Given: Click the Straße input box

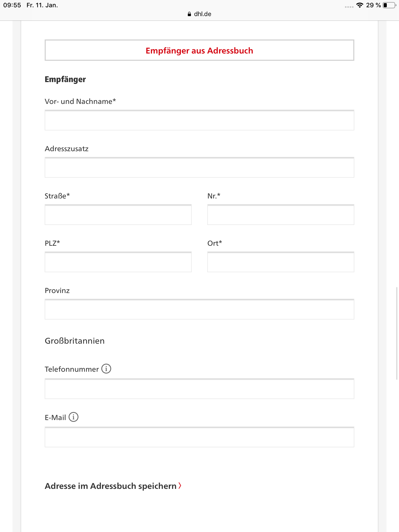Looking at the screenshot, I should coord(118,215).
